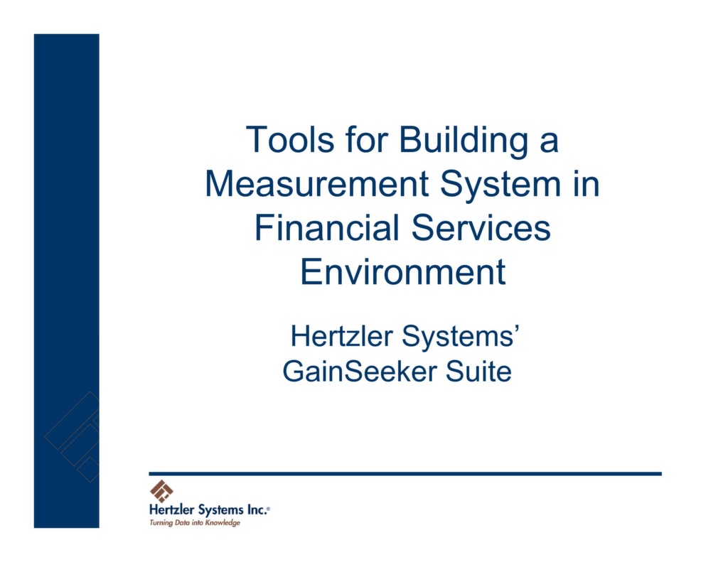Select the title line Financial Services
The height and width of the screenshot is (562, 728).
pyautogui.click(x=402, y=227)
